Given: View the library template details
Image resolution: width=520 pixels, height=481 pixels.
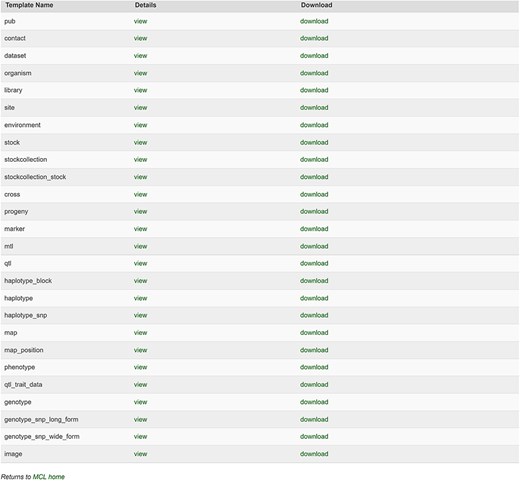Looking at the screenshot, I should 140,90.
